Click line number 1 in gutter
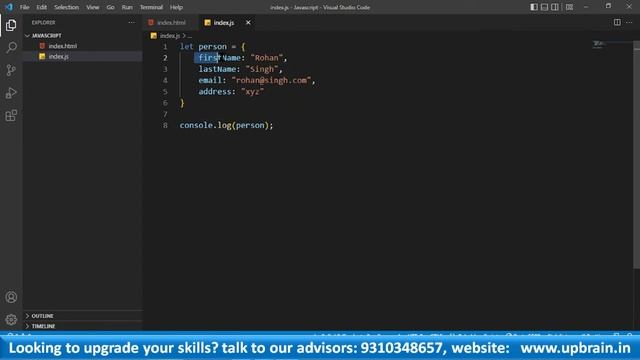 tap(165, 47)
